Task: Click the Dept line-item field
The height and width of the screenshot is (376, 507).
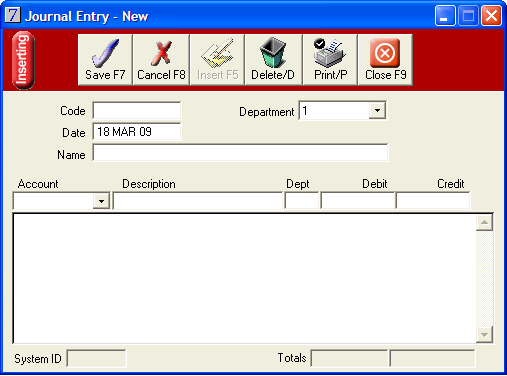Action: (302, 201)
